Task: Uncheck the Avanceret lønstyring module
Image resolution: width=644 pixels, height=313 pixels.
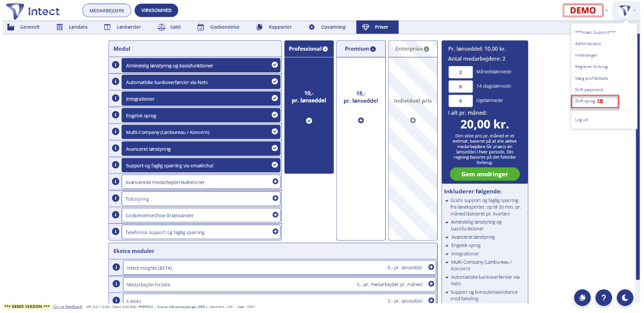Action: pyautogui.click(x=275, y=148)
